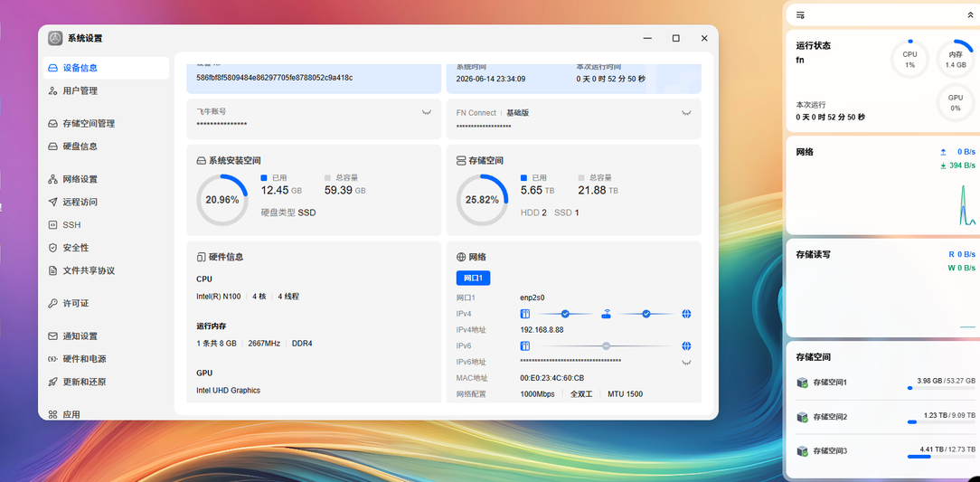Screen dimensions: 980x482
Task: Open the 用户管理 section
Action: [105, 90]
